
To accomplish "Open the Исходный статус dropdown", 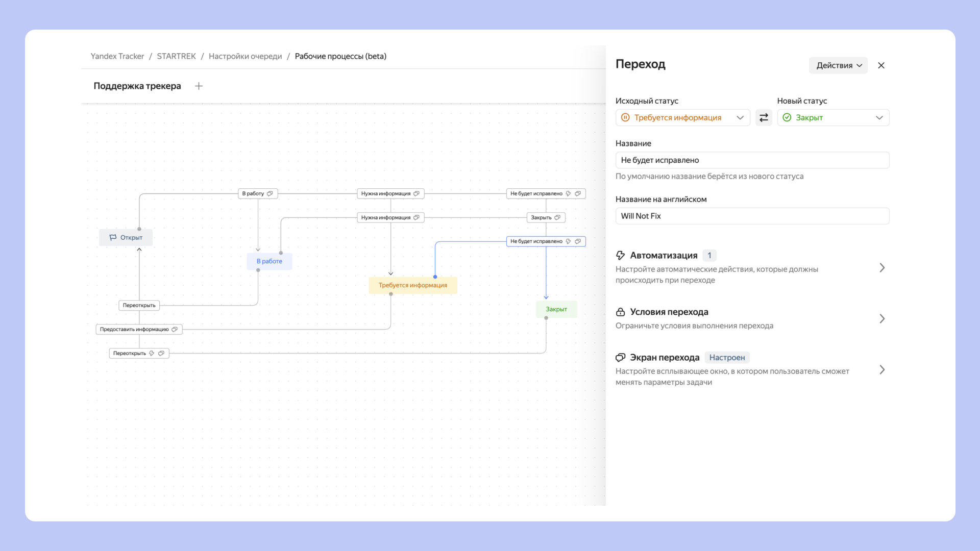I will click(682, 118).
